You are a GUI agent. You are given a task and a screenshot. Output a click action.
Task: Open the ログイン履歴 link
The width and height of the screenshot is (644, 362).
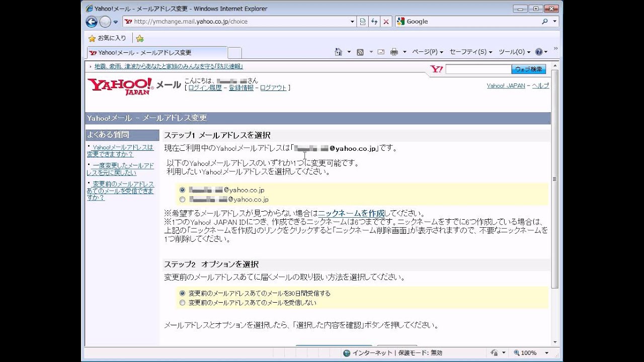click(205, 87)
